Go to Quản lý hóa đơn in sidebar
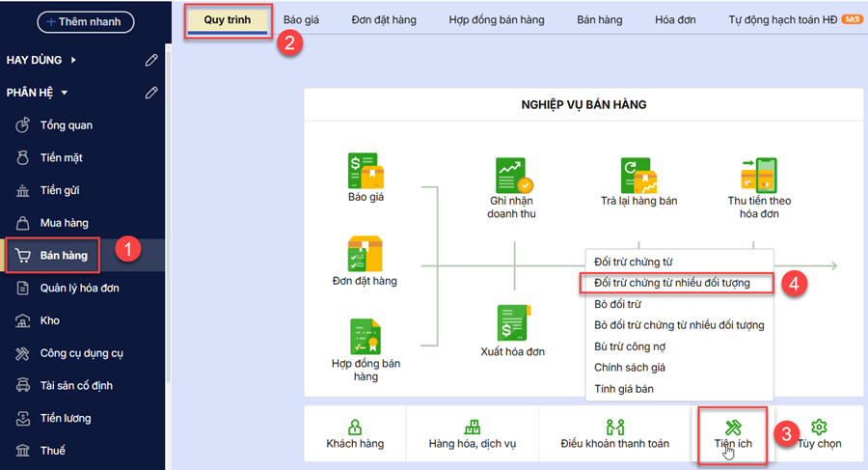This screenshot has width=868, height=470. [x=79, y=288]
